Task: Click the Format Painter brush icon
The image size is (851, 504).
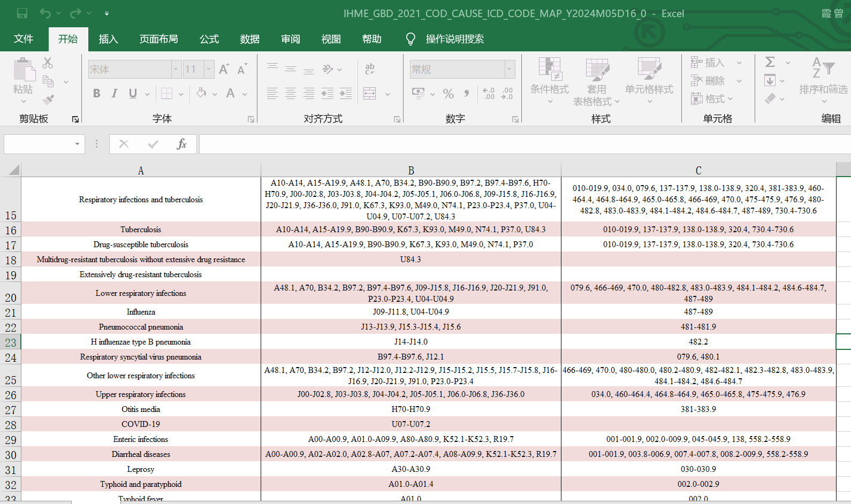Action: 48,100
